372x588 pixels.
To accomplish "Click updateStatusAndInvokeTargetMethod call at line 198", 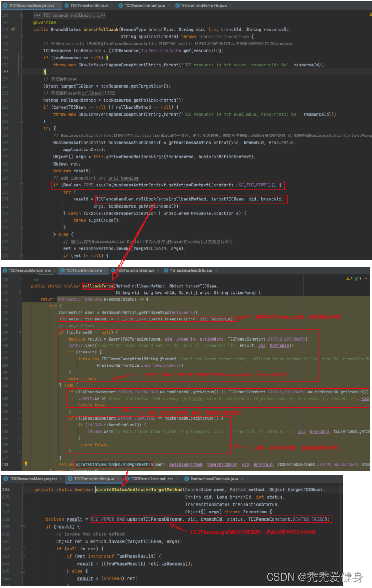I will tap(114, 465).
